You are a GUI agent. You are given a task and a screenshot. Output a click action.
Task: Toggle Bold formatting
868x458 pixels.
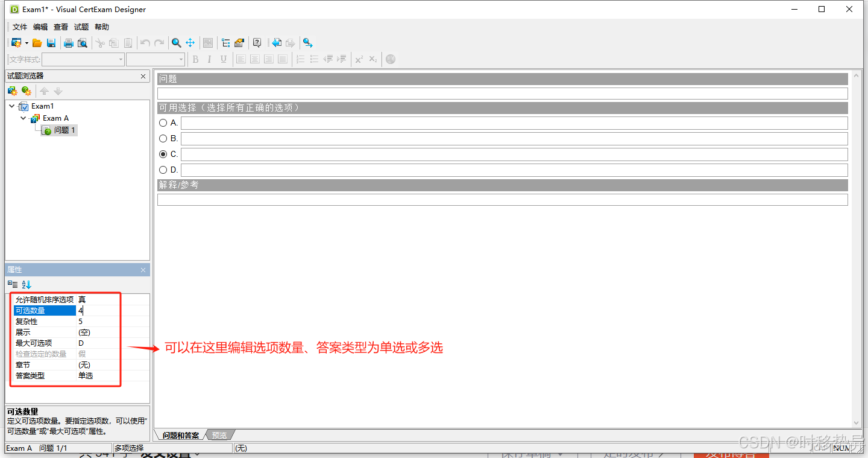click(x=195, y=59)
